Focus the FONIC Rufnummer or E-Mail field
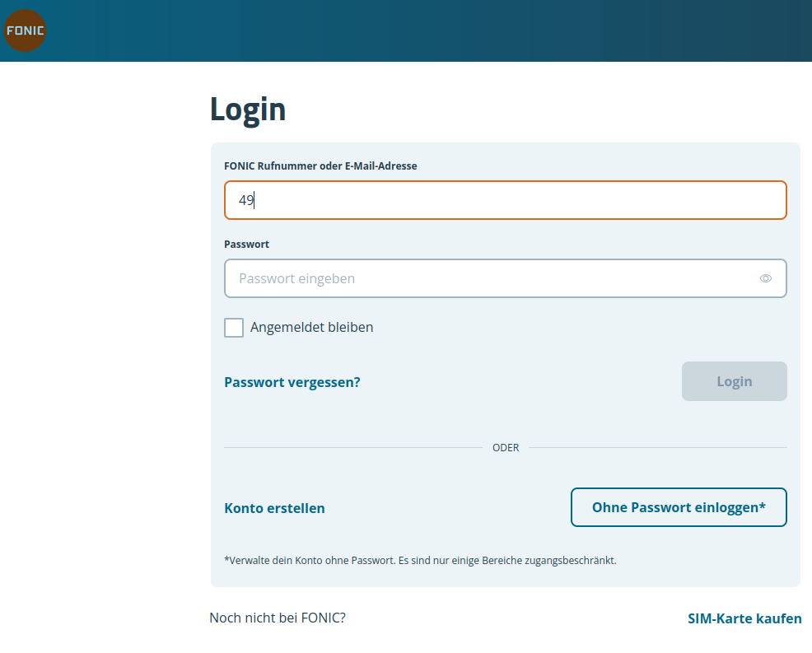 (504, 200)
